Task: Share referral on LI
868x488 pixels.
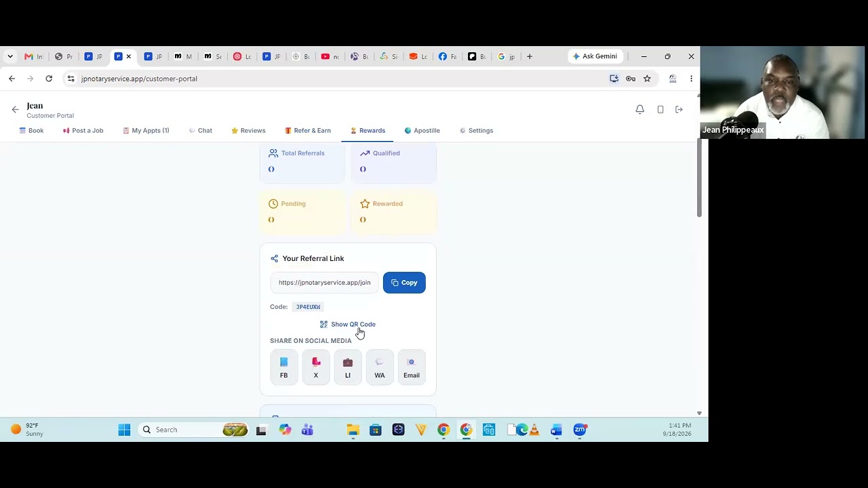Action: coord(348,367)
